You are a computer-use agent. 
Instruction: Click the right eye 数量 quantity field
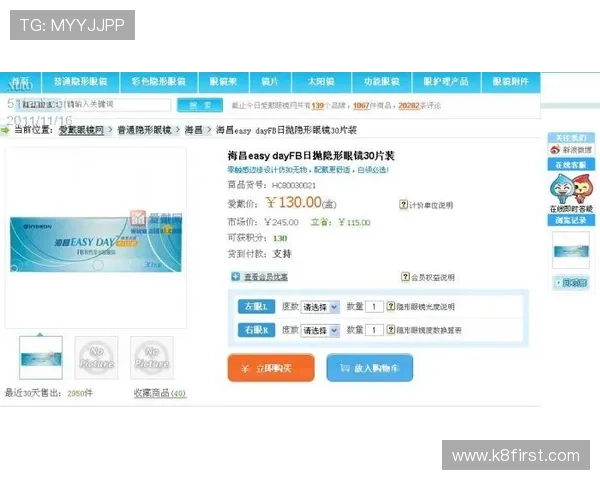click(374, 330)
